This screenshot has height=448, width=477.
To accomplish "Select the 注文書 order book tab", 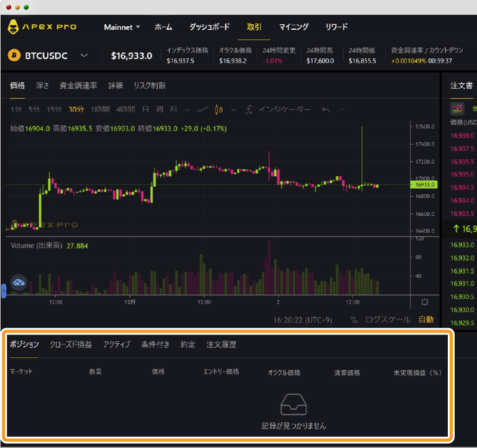I will [461, 86].
